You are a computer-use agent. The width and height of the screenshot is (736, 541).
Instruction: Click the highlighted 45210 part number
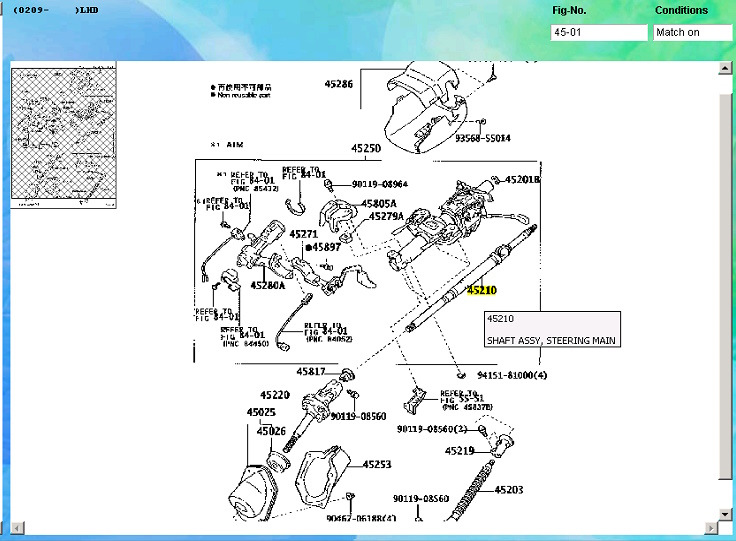(x=482, y=290)
